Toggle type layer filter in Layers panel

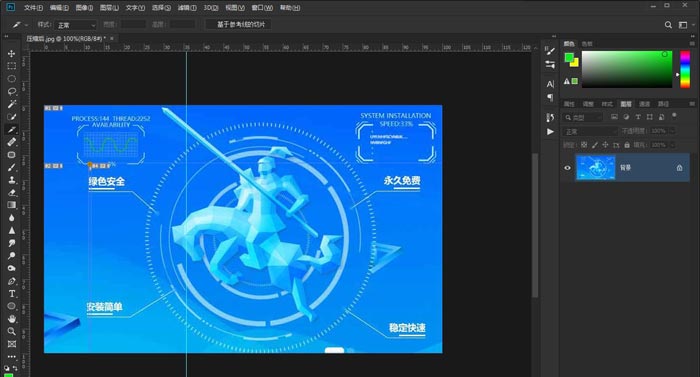(x=638, y=117)
